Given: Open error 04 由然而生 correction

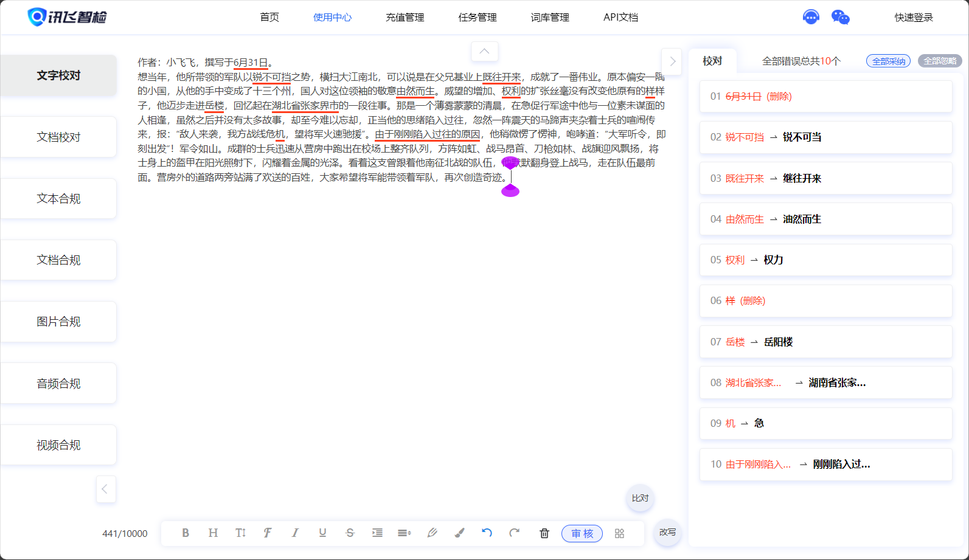Looking at the screenshot, I should coord(826,219).
